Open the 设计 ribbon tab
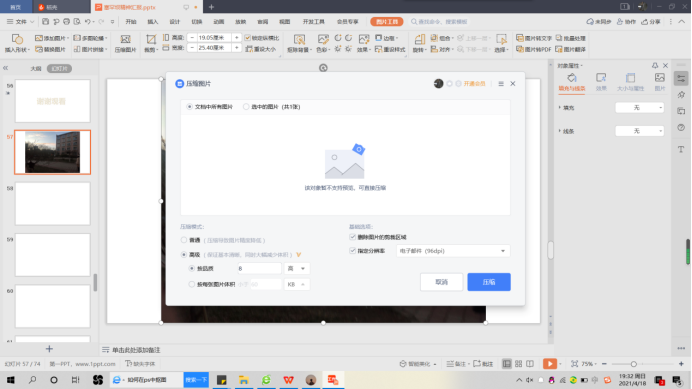692x389 pixels. click(x=175, y=21)
